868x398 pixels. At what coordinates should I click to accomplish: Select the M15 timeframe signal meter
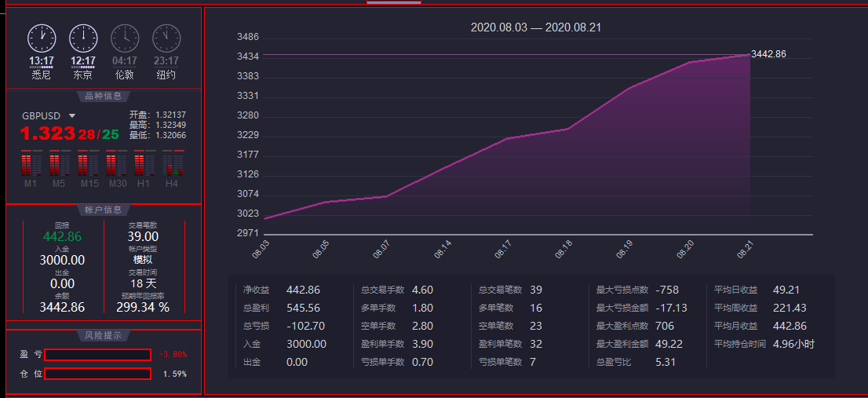88,166
